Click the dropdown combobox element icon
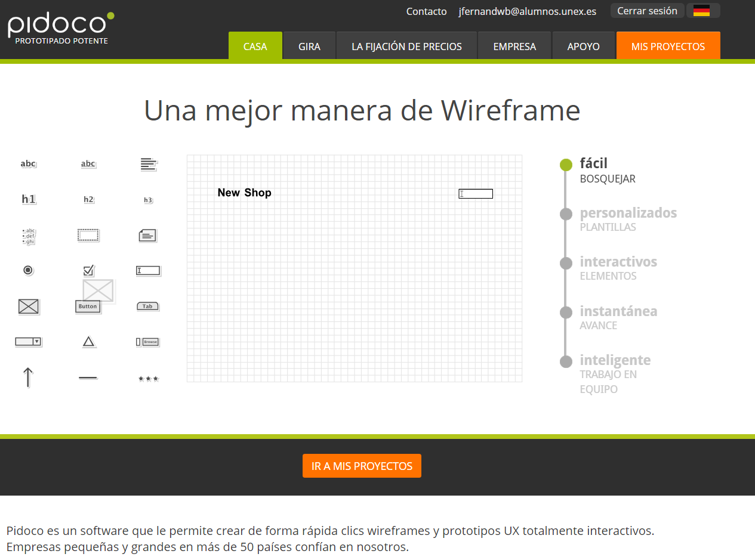 (x=29, y=341)
